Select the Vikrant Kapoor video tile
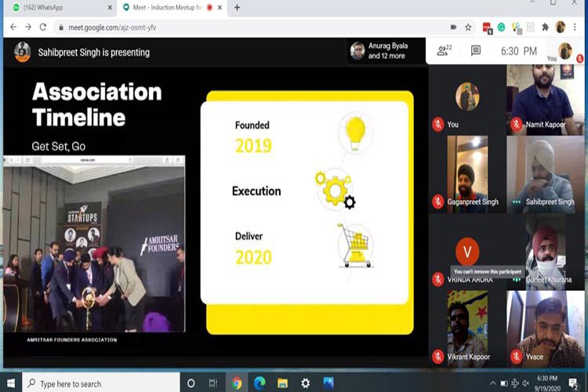 pyautogui.click(x=467, y=329)
